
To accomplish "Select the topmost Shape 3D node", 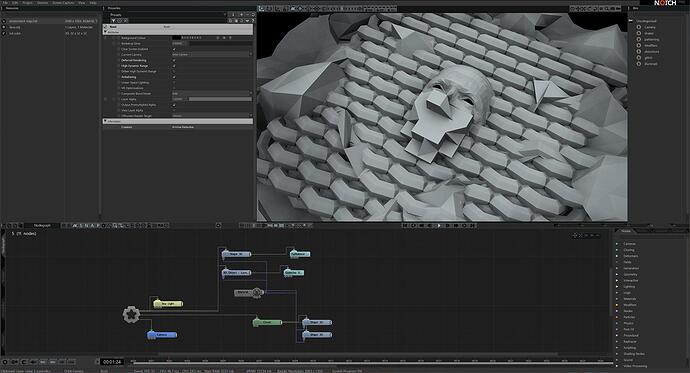I will [236, 254].
